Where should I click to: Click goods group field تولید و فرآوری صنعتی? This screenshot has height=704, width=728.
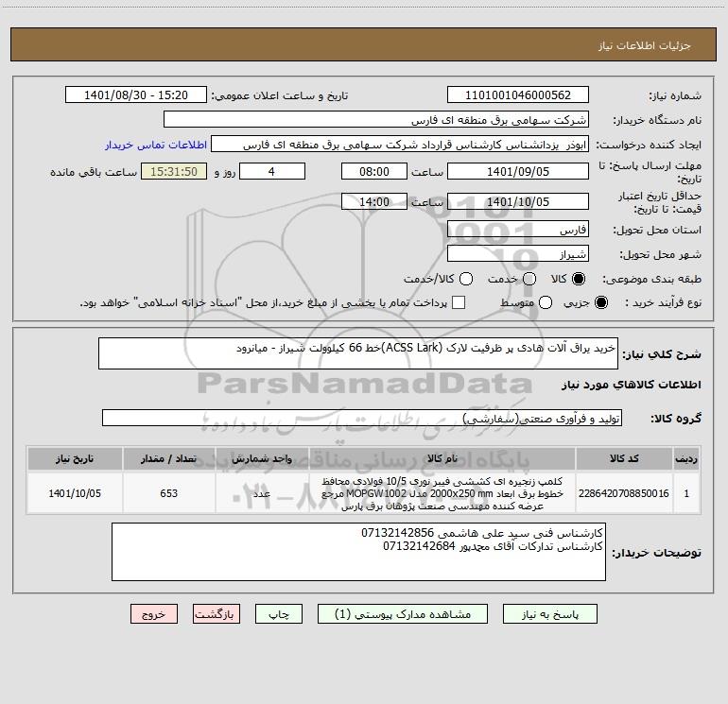[x=362, y=418]
